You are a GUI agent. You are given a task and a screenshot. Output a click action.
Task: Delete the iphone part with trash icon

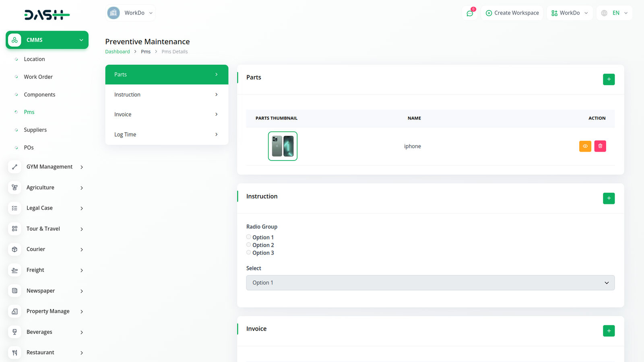tap(600, 146)
